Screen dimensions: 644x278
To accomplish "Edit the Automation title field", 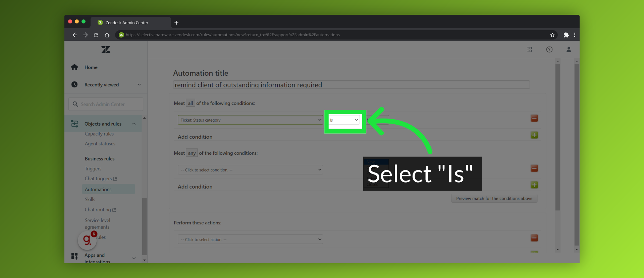I will click(351, 85).
